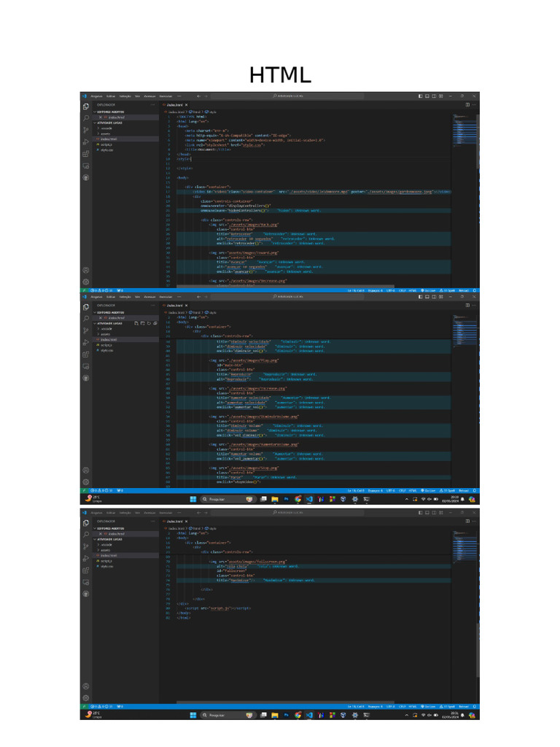
Task: Open GitHub icon in top screenshot activity bar
Action: [x=86, y=177]
